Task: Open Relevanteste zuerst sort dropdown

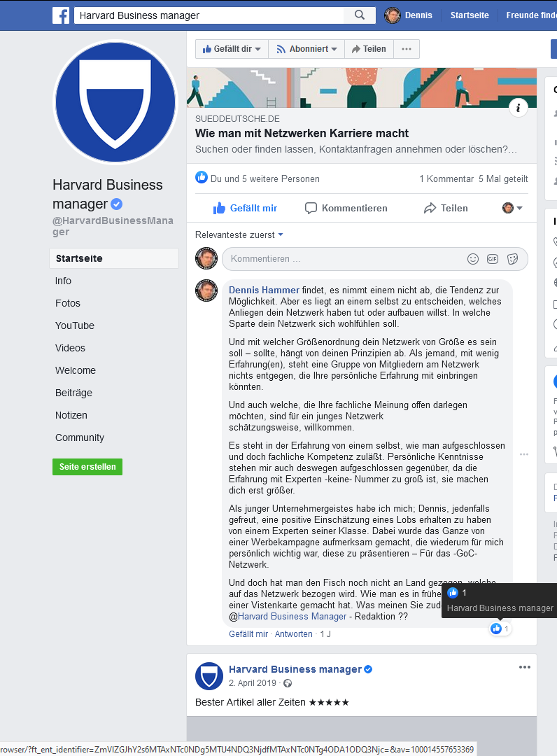Action: tap(239, 234)
